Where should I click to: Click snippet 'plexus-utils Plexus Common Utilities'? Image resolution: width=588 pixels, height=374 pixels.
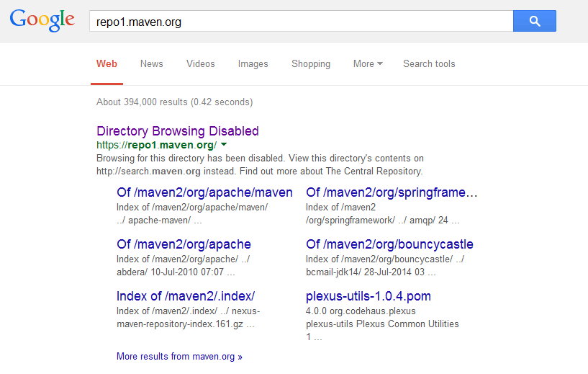click(x=382, y=324)
